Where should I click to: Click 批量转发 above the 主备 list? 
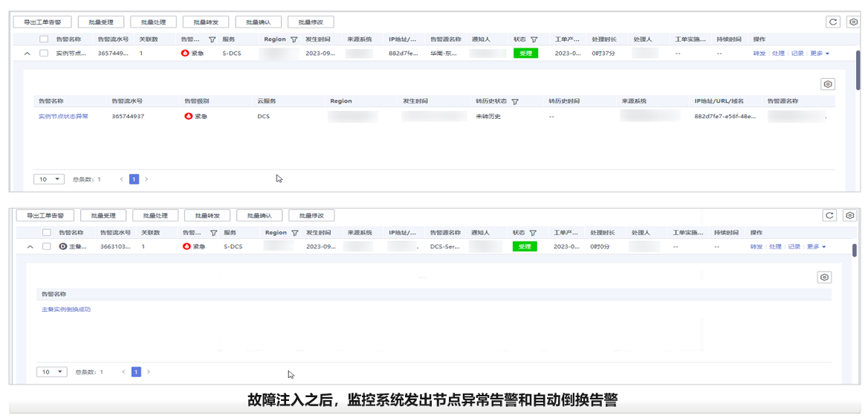[x=207, y=215]
